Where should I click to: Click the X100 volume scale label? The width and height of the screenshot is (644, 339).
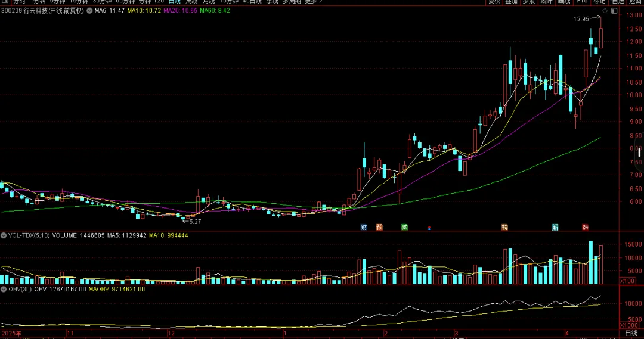pos(627,281)
